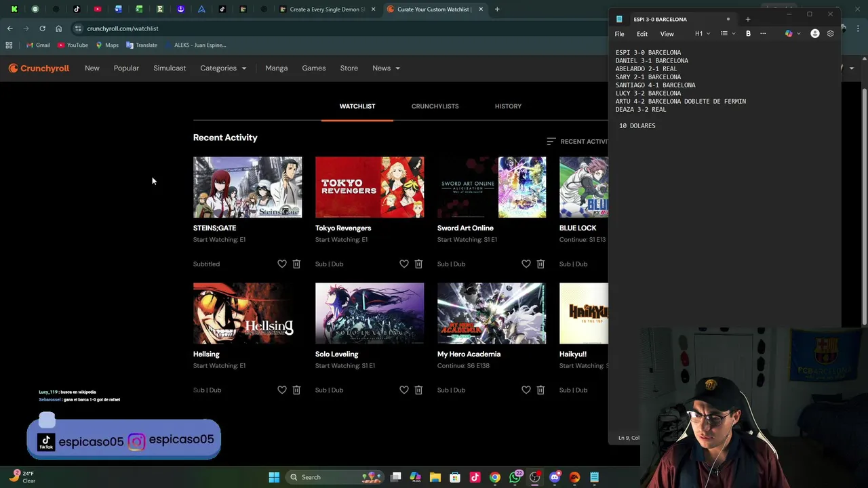868x488 pixels.
Task: Delete Hellsing from watchlist with trash icon
Action: point(296,390)
